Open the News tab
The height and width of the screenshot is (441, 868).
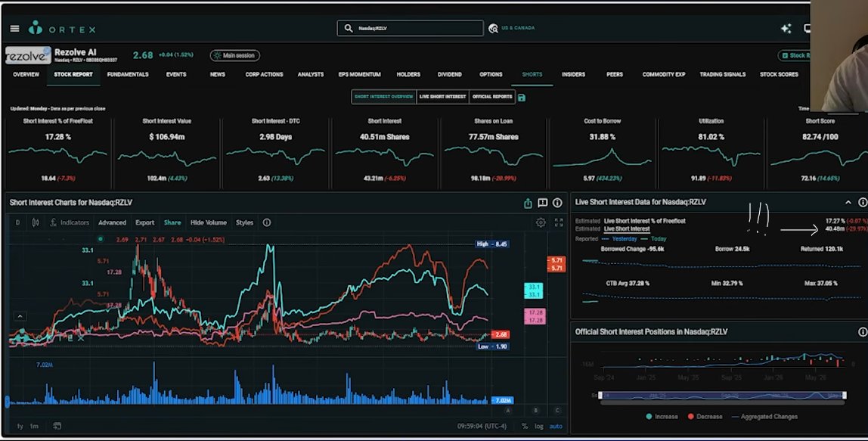[x=218, y=74]
